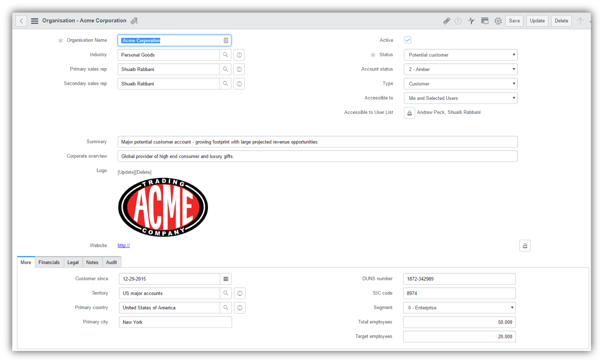This screenshot has height=364, width=604.
Task: Click the paperclip beside the title
Action: point(134,21)
